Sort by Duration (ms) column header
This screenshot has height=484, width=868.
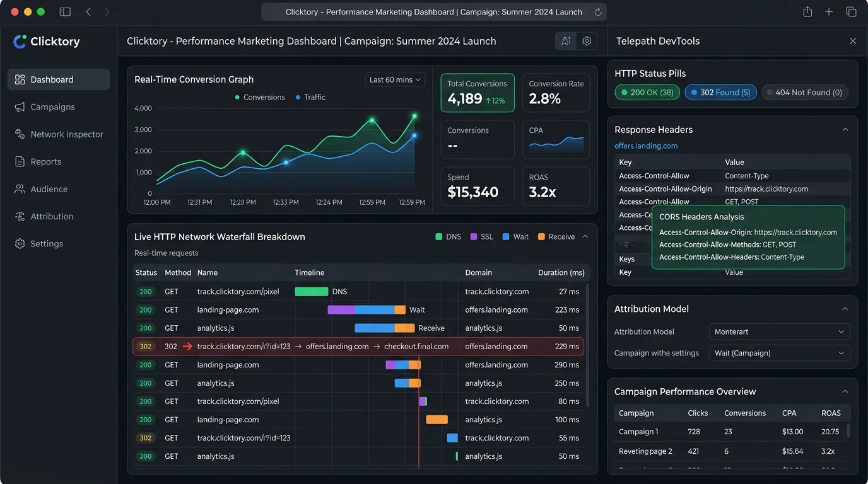[561, 273]
